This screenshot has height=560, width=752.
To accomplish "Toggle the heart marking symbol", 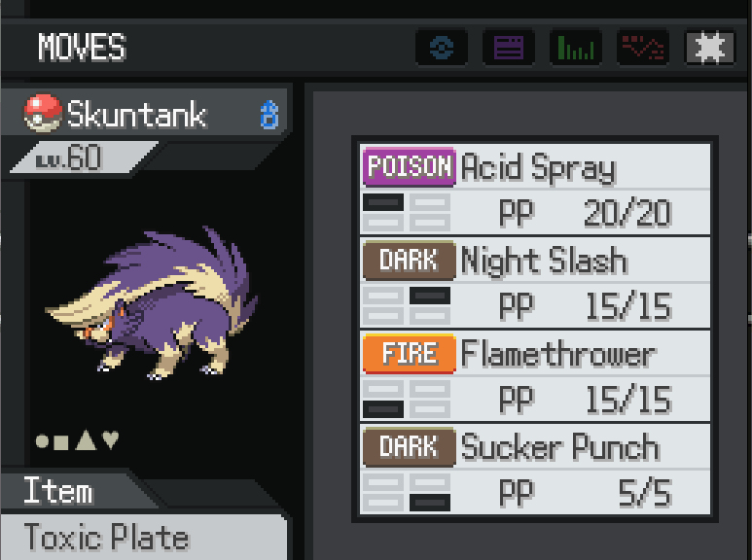I will click(x=111, y=439).
